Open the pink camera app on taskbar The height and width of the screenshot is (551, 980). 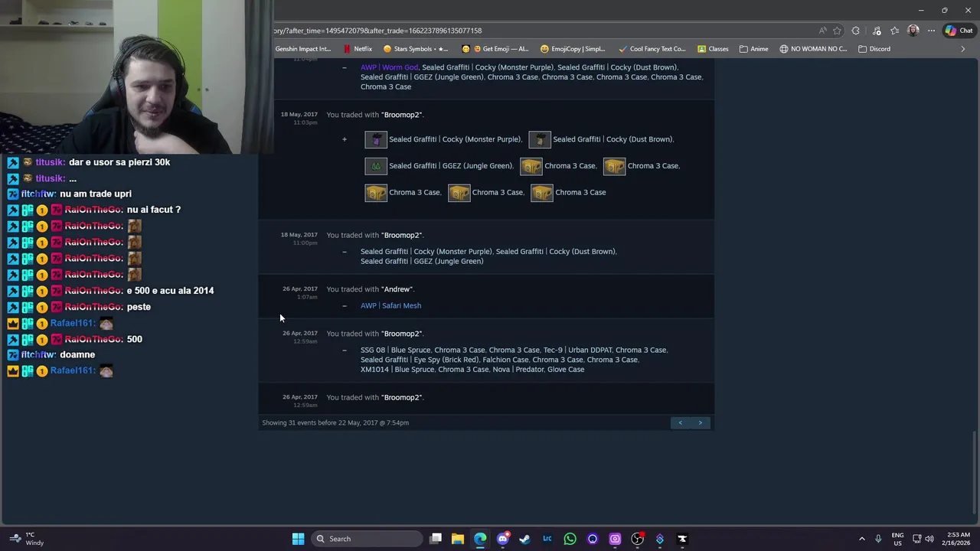tap(615, 539)
